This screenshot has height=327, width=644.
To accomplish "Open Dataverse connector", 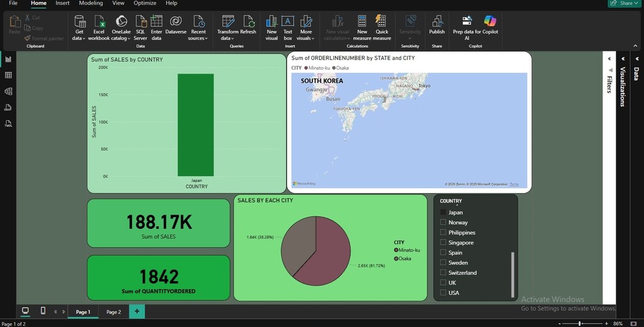I will 176,25.
